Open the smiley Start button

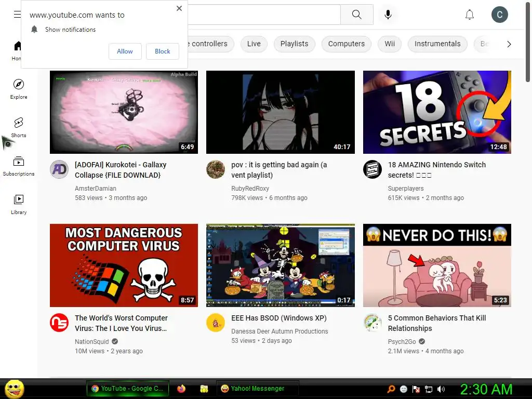click(x=14, y=389)
